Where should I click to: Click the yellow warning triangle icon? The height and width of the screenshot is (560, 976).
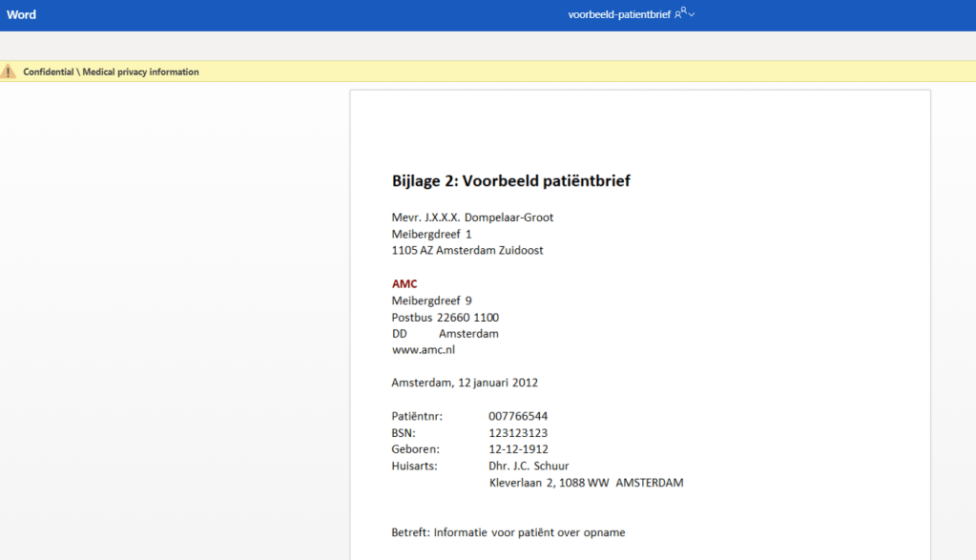pyautogui.click(x=9, y=72)
